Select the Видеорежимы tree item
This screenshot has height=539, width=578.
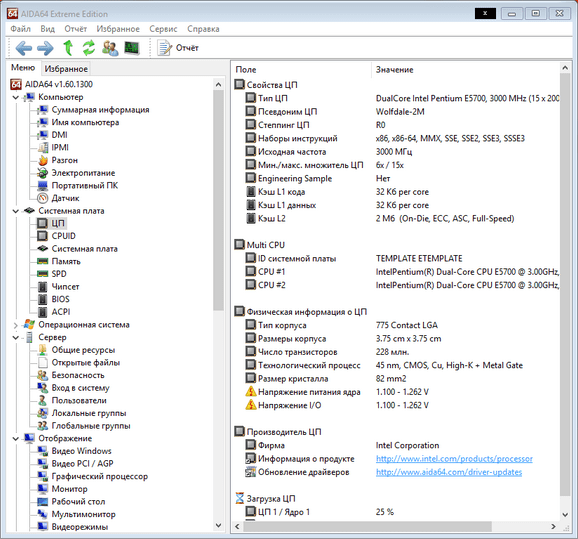[80, 527]
